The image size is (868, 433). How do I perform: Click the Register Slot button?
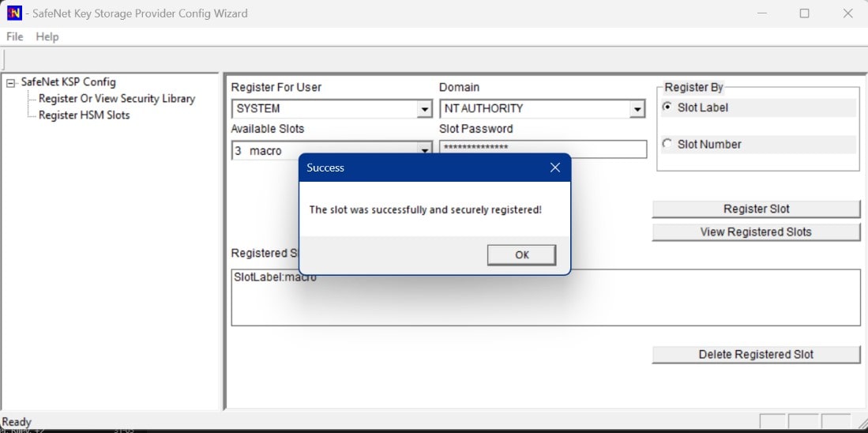[x=755, y=209]
